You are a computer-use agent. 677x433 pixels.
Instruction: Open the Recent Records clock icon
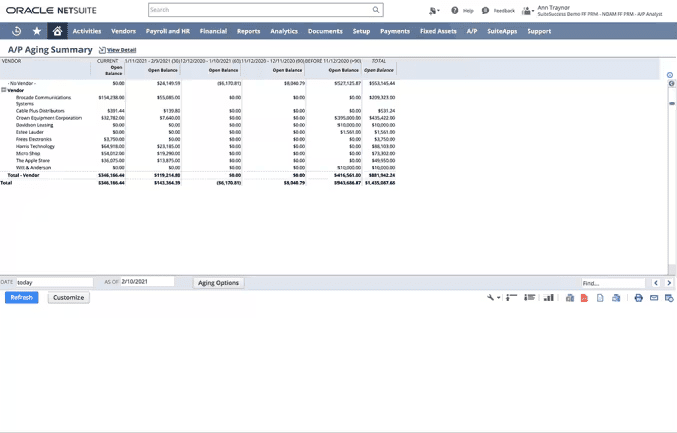pos(17,31)
